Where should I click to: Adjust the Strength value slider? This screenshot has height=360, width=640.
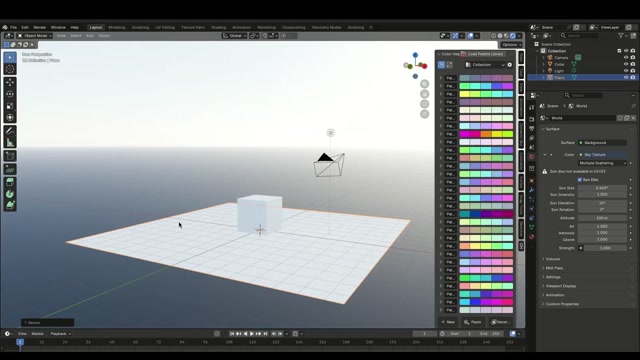605,248
